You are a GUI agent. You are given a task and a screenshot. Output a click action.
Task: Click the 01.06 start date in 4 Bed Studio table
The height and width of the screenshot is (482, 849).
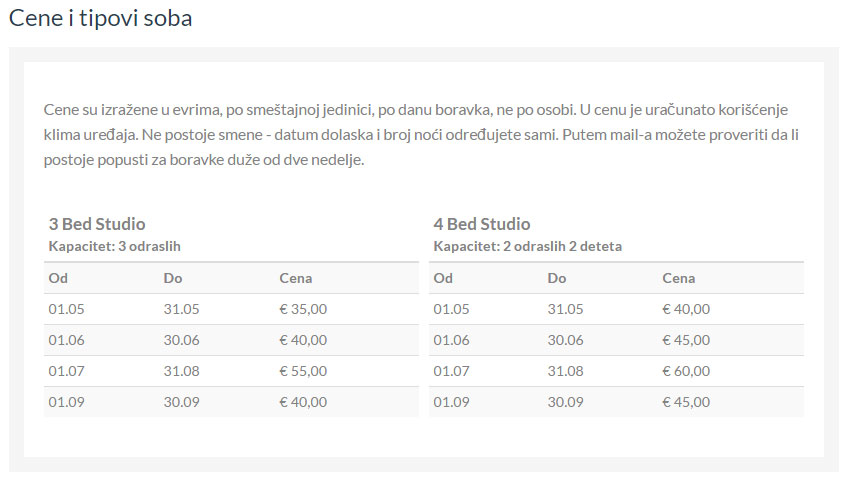pyautogui.click(x=451, y=340)
